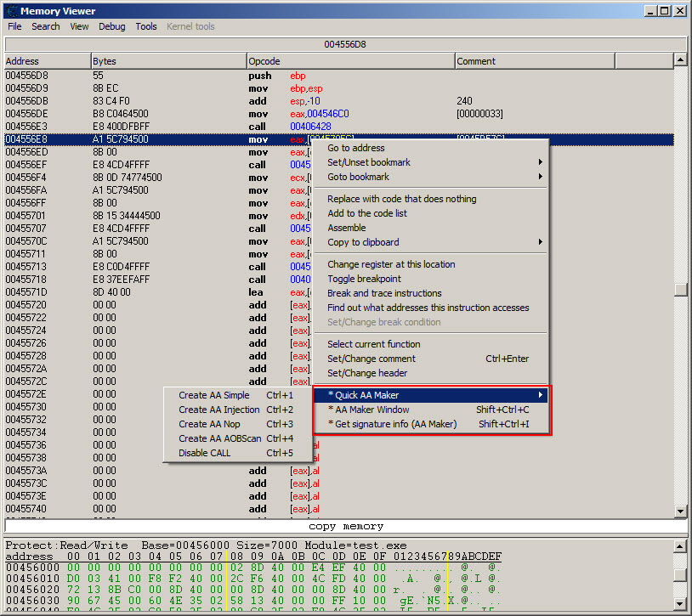The height and width of the screenshot is (616, 692).
Task: Expand the Set/Unset bookmark submenu
Action: click(431, 162)
